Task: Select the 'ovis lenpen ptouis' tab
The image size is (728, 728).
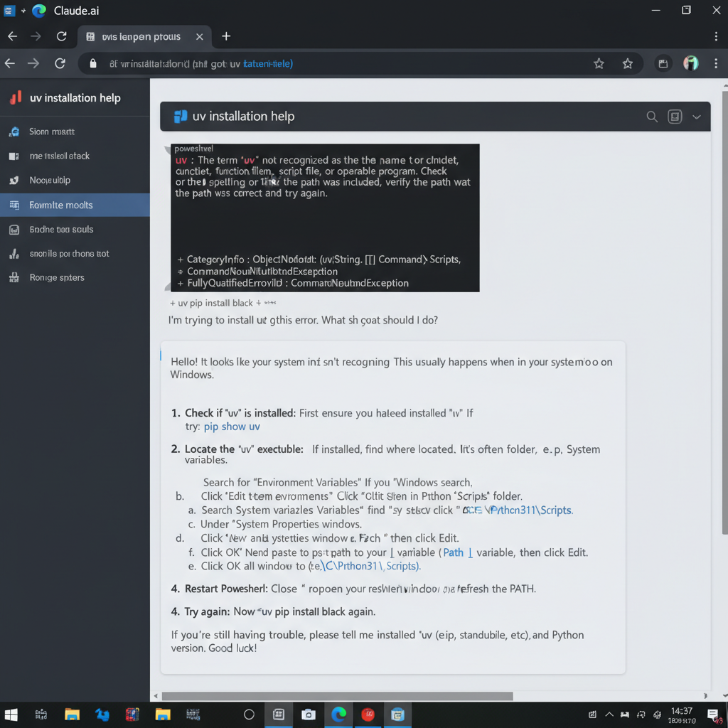Action: pos(144,37)
